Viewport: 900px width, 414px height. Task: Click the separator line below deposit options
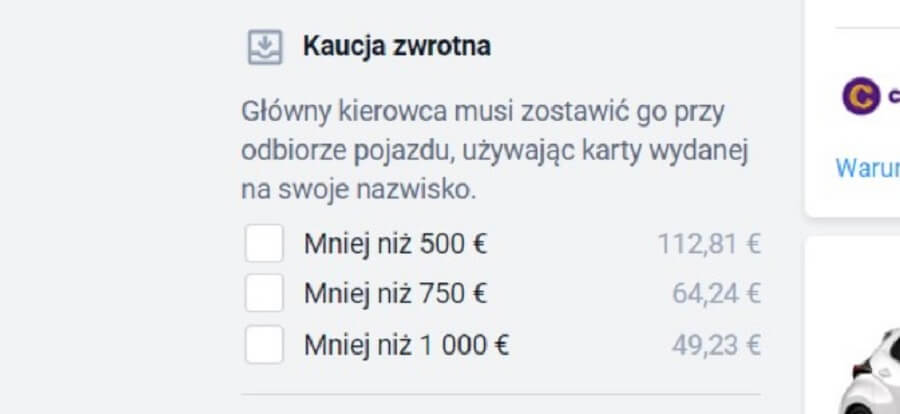tap(500, 394)
